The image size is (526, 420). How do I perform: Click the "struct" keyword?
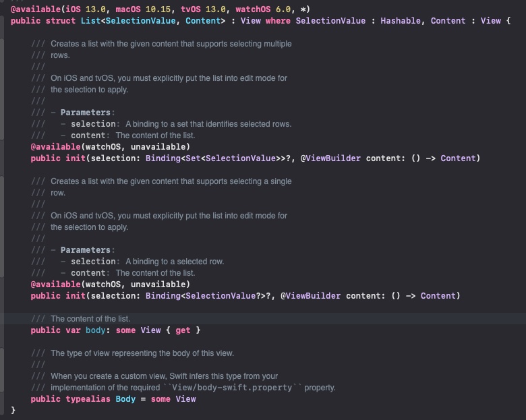pos(61,21)
